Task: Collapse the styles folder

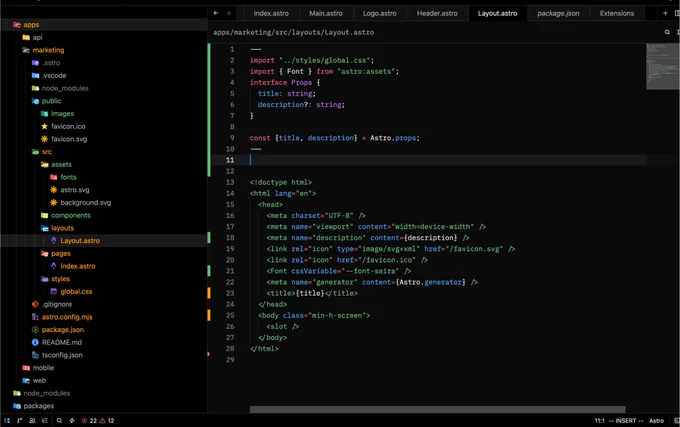Action: [x=56, y=279]
